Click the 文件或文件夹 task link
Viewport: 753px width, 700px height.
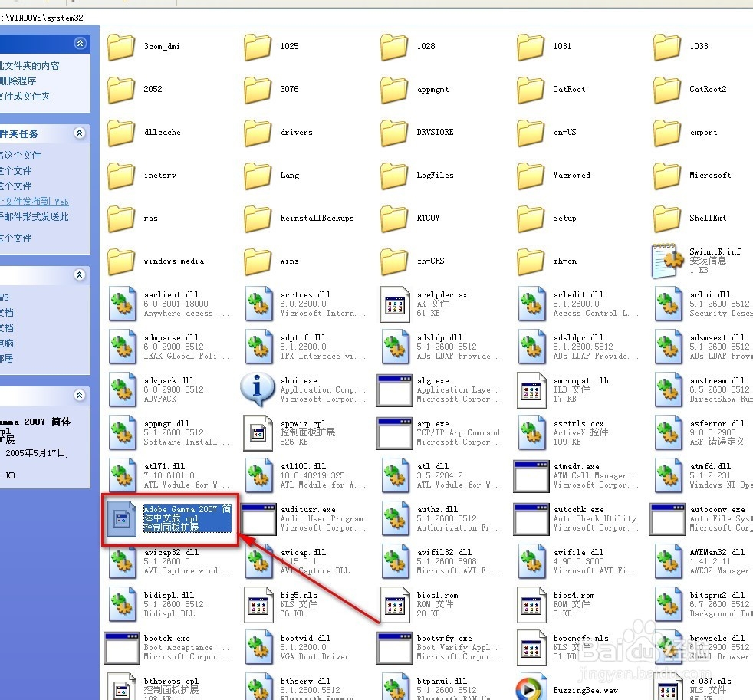point(25,96)
